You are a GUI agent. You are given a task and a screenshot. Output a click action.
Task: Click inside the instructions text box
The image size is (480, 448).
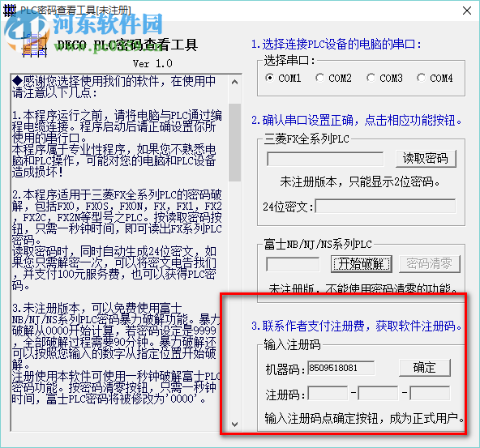(119, 252)
